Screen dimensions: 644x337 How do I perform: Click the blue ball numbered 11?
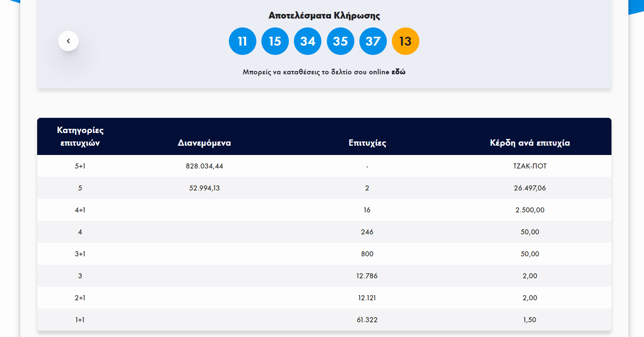click(242, 41)
